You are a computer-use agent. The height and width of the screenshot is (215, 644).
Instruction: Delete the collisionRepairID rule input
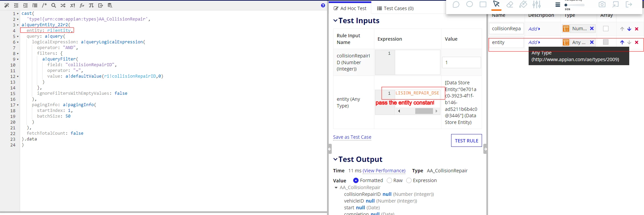(637, 29)
